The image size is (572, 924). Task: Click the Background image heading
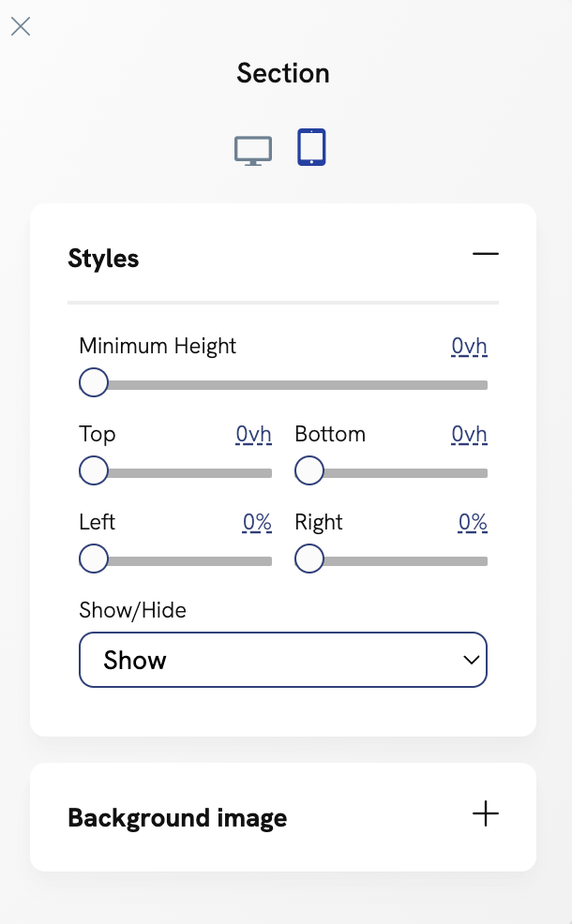177,817
